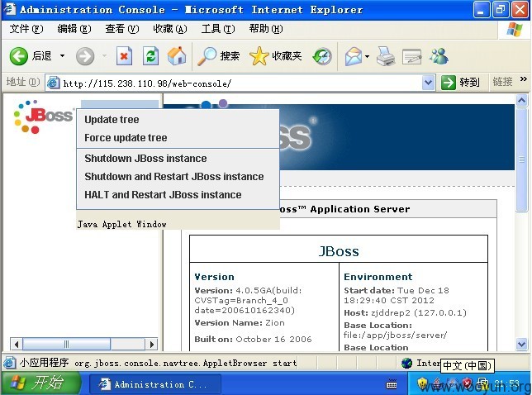Image resolution: width=532 pixels, height=395 pixels.
Task: Click the Edit page toolbar icon
Action: pyautogui.click(x=412, y=56)
